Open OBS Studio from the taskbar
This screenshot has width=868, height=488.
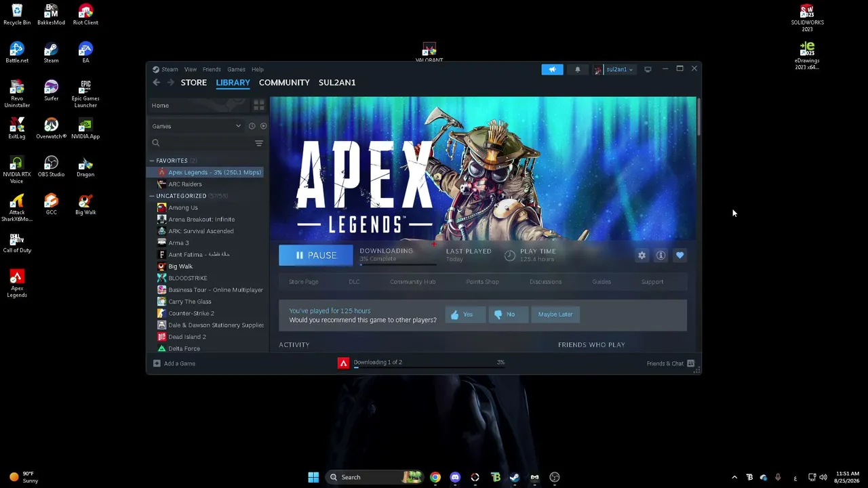click(x=555, y=477)
